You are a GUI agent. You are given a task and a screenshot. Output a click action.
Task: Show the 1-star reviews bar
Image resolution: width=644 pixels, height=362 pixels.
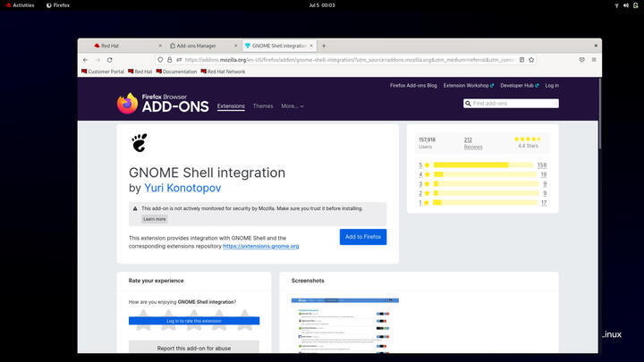click(x=485, y=202)
